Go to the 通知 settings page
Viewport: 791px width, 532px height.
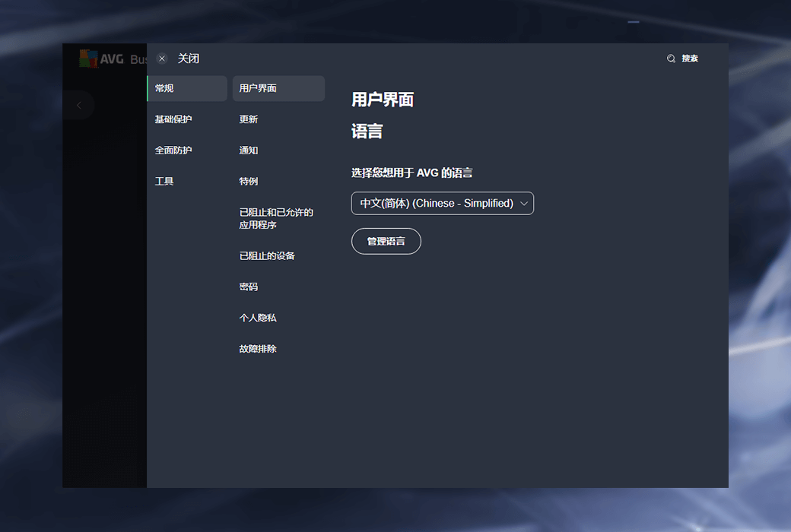(x=249, y=150)
